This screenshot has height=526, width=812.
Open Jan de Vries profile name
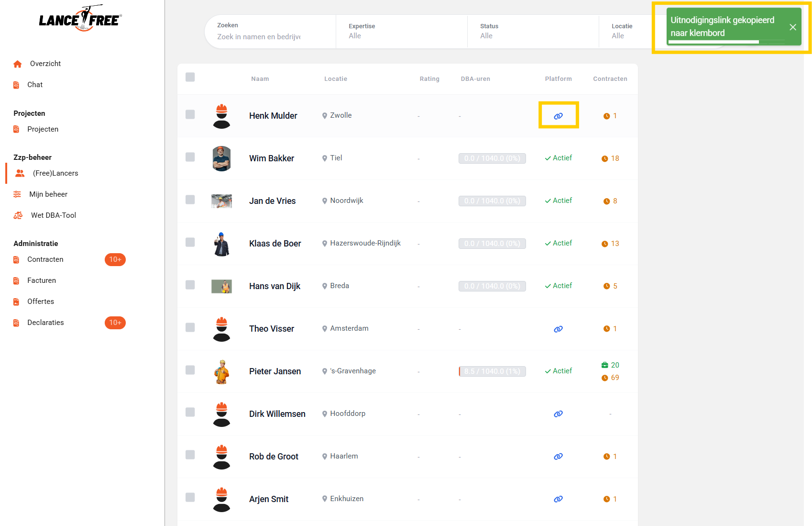coord(272,201)
